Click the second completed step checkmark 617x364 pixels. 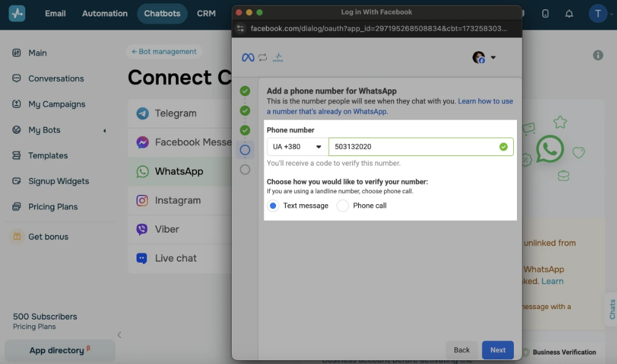point(245,110)
